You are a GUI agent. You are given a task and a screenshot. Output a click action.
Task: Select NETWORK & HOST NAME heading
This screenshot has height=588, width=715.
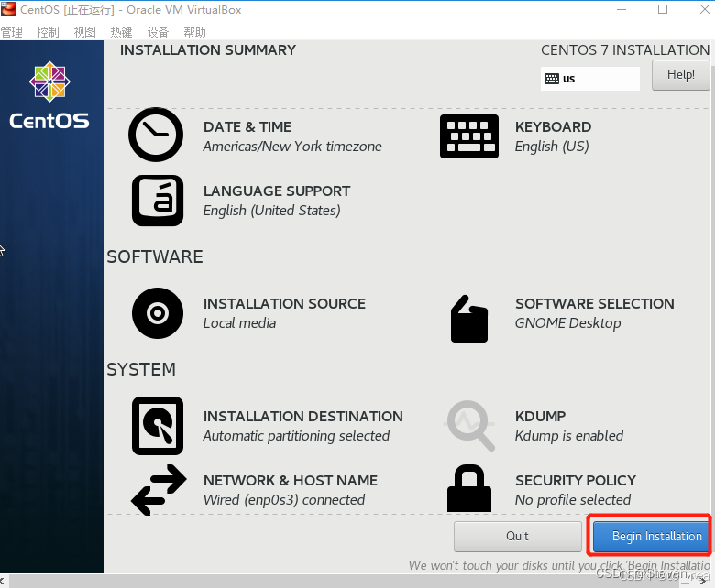click(291, 481)
